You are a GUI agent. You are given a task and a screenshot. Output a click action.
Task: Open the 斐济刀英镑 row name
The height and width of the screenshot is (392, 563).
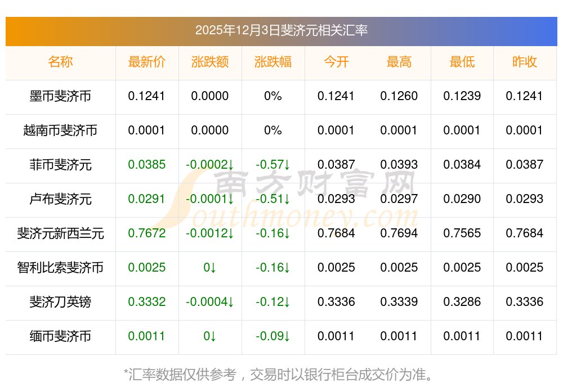point(60,302)
